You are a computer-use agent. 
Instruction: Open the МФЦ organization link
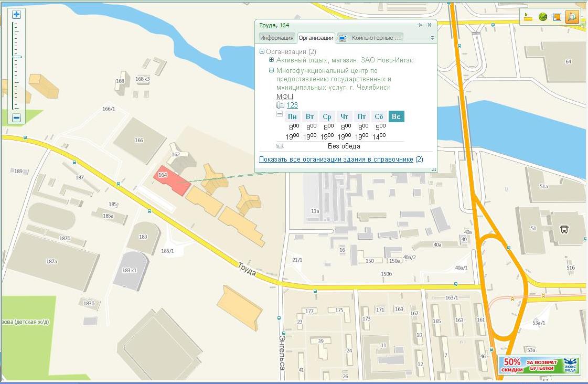284,97
